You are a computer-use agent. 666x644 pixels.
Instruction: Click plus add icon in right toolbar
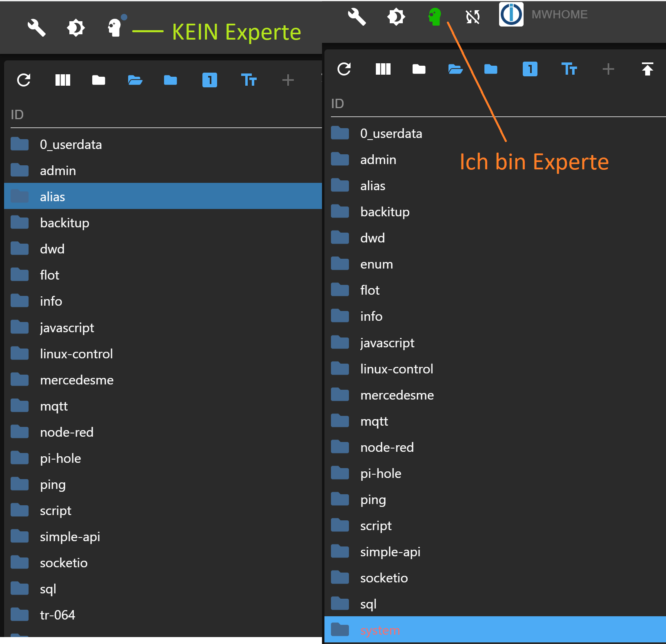[608, 69]
